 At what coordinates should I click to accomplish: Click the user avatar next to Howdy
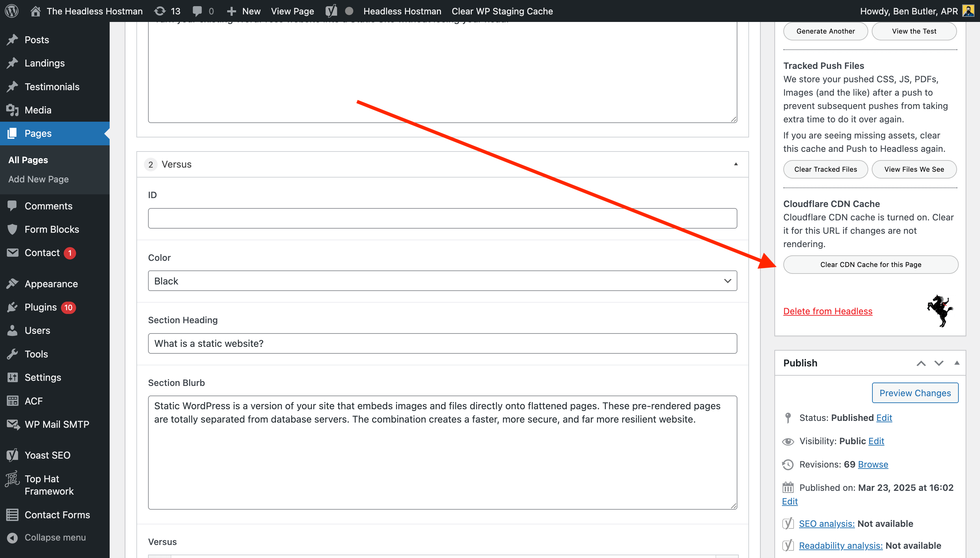pyautogui.click(x=968, y=11)
